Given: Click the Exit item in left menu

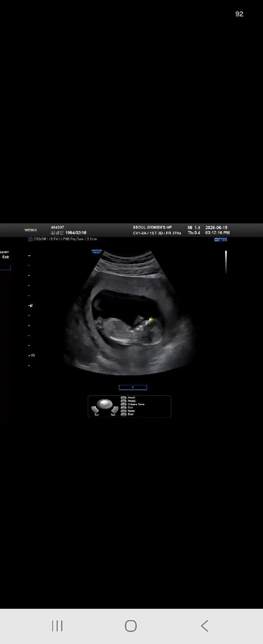Looking at the screenshot, I should click(x=6, y=257).
